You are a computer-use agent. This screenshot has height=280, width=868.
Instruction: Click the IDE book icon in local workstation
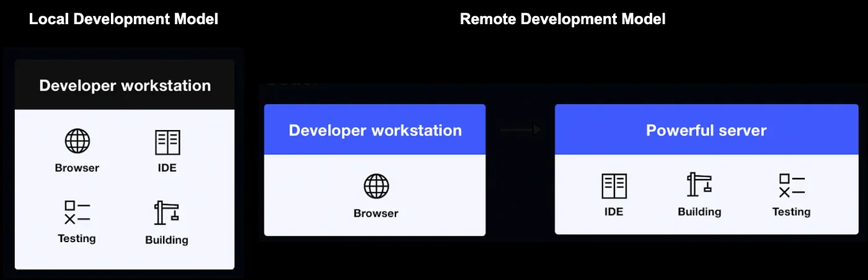[x=167, y=142]
